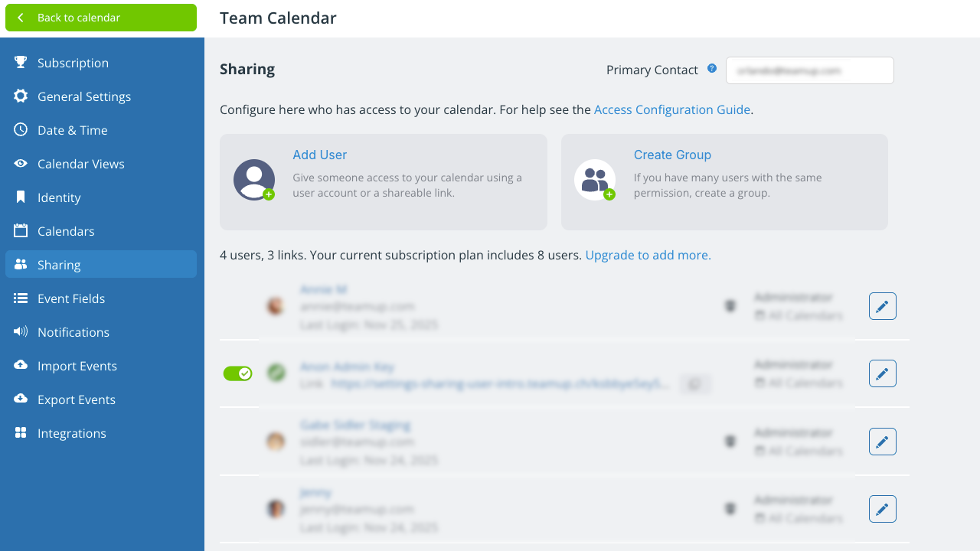This screenshot has height=551, width=980.
Task: Toggle off the green link active switch
Action: pyautogui.click(x=237, y=373)
